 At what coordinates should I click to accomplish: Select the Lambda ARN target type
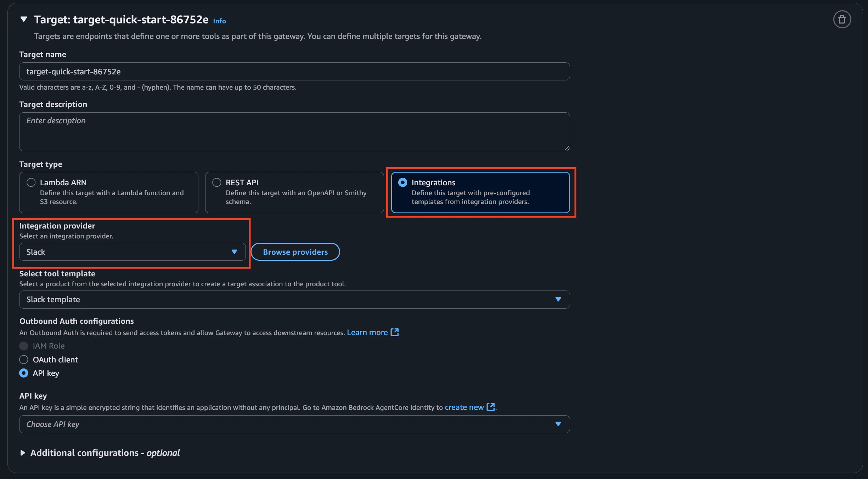(x=31, y=182)
